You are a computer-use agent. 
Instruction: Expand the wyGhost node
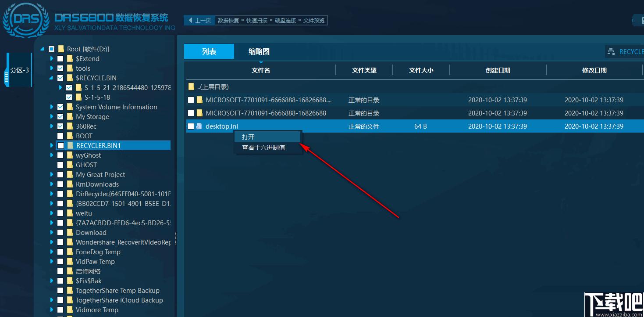(x=52, y=155)
